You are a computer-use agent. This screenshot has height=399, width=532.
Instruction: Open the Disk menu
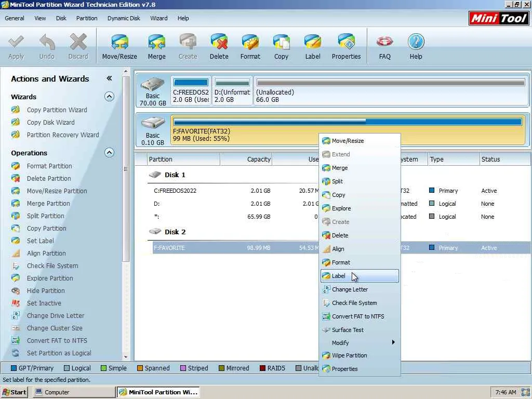pos(61,18)
